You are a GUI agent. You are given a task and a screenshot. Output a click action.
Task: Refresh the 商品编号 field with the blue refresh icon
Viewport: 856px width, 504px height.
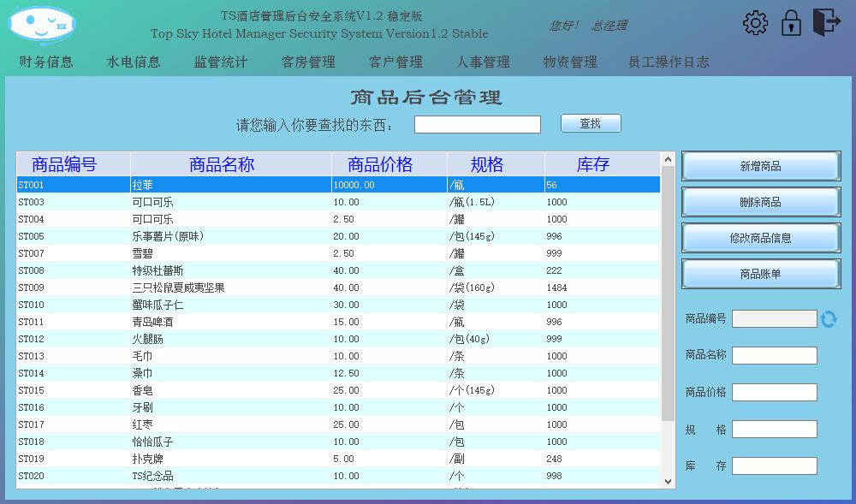coord(829,317)
